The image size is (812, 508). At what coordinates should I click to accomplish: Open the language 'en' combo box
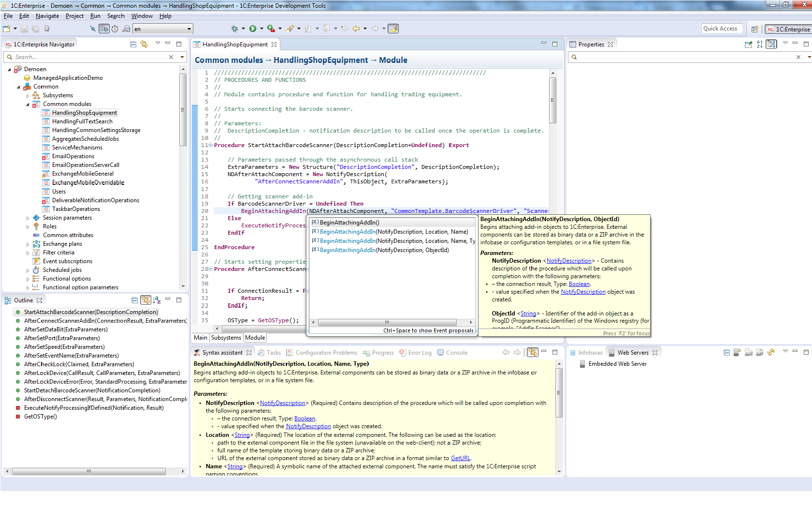pyautogui.click(x=163, y=29)
